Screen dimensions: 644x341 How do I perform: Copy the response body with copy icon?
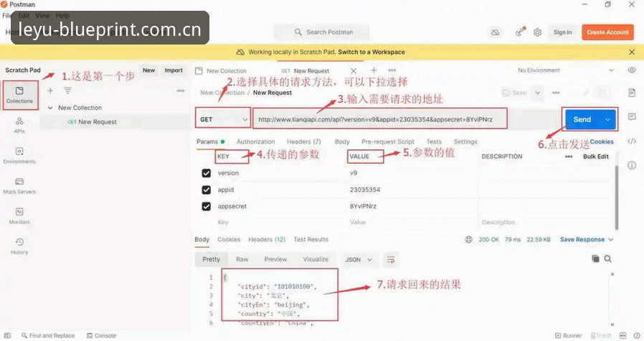click(595, 258)
